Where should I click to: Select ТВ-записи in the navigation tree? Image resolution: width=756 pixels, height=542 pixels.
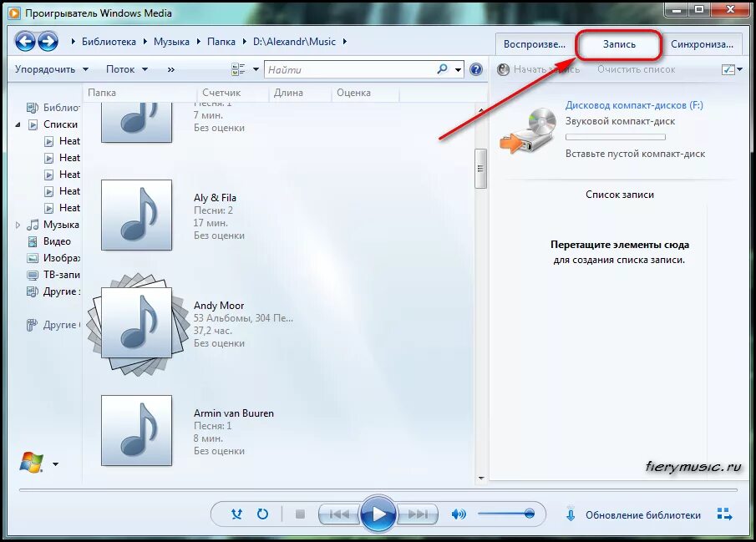[61, 275]
